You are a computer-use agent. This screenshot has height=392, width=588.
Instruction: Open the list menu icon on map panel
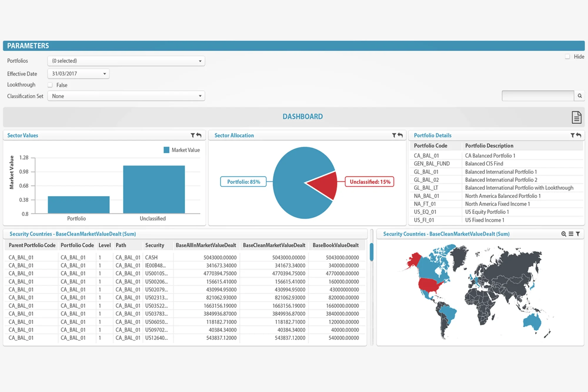click(571, 234)
